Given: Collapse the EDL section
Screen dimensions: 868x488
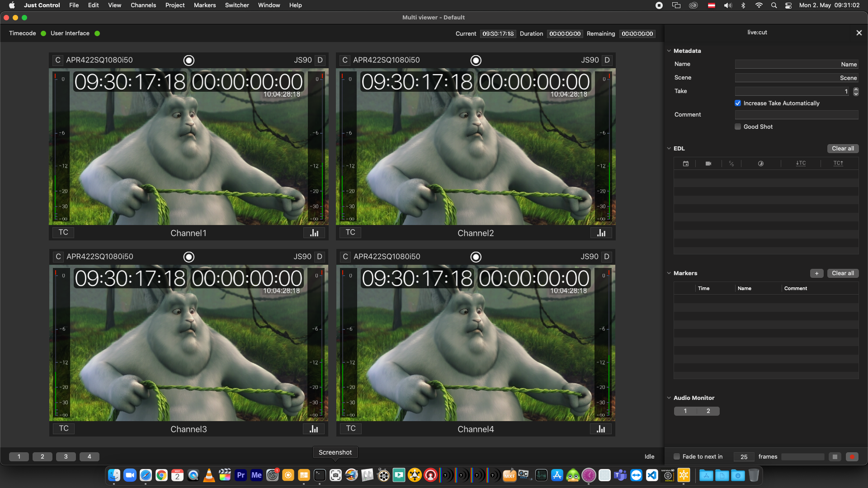Looking at the screenshot, I should (x=669, y=148).
